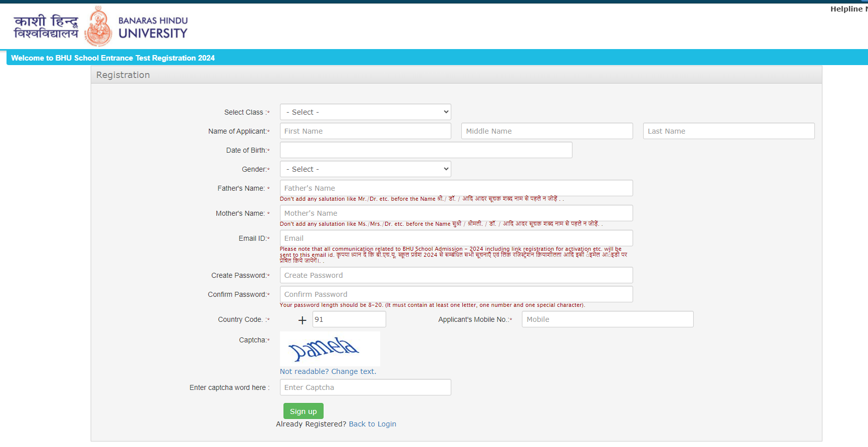This screenshot has height=447, width=868.
Task: Click the Banaras Hindu University logo emblem
Action: click(x=98, y=28)
